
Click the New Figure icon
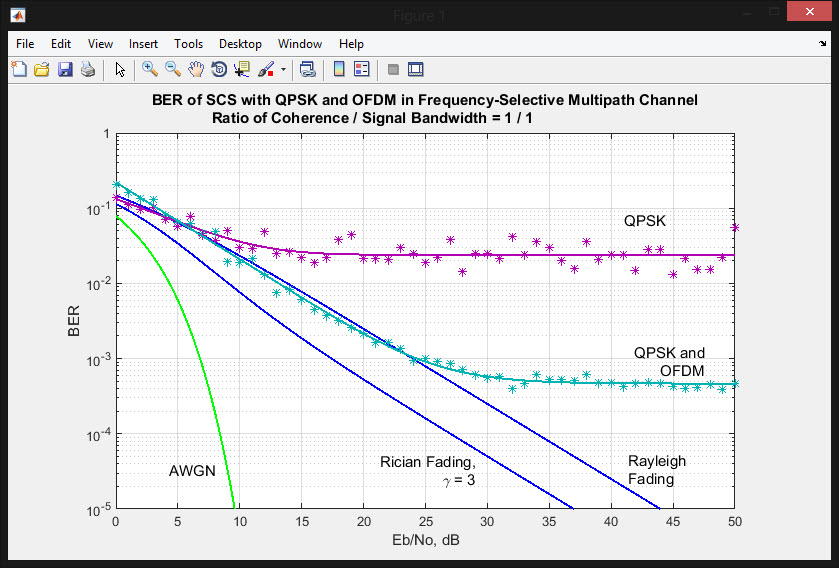click(19, 69)
